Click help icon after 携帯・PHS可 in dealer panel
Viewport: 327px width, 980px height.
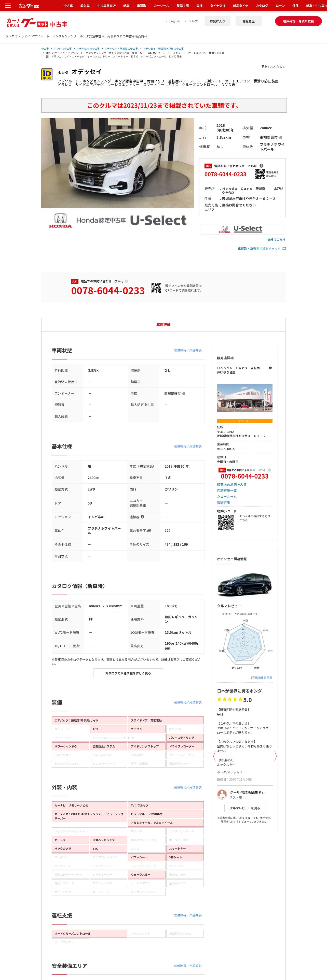[269, 470]
